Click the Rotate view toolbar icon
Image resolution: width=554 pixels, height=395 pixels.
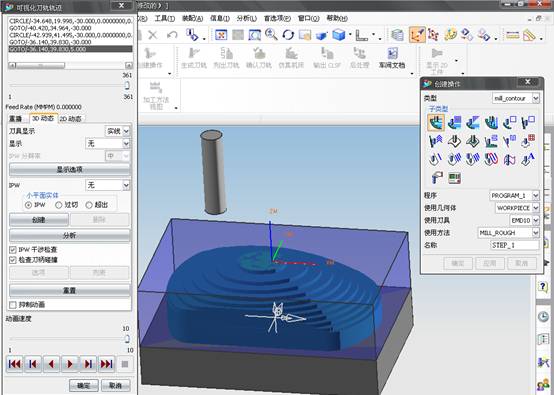[288, 35]
